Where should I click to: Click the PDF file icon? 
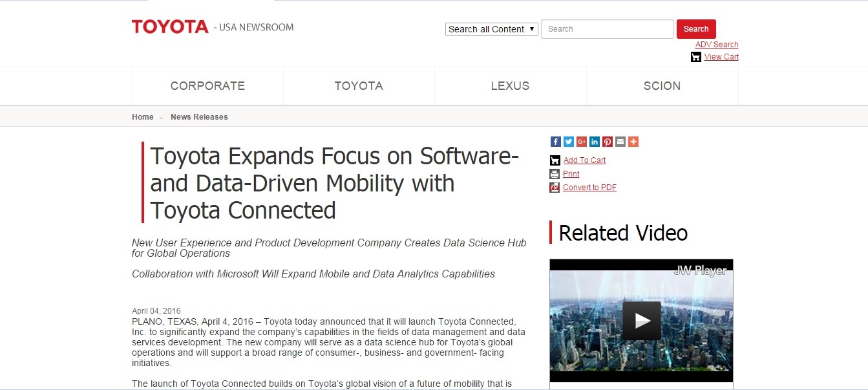pos(555,188)
